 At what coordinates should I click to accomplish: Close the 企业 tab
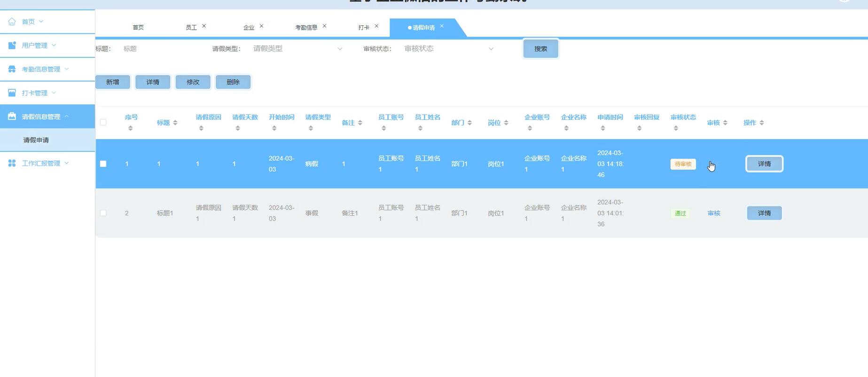261,26
